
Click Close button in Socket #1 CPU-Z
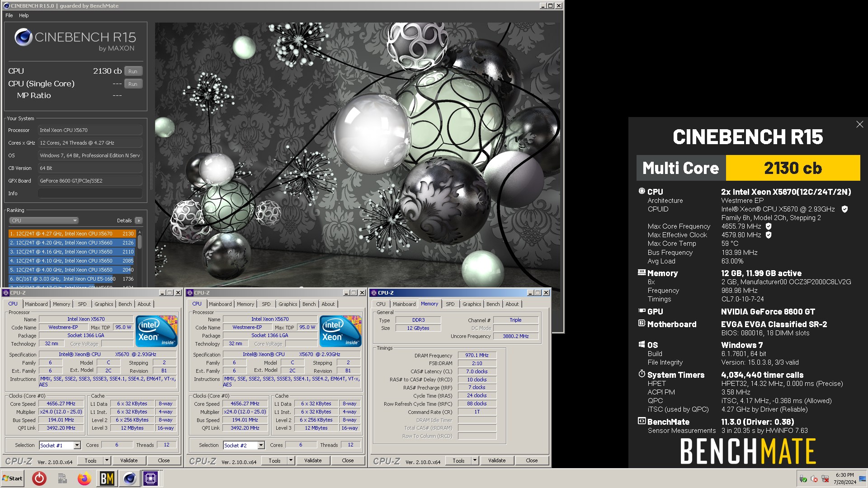(164, 460)
